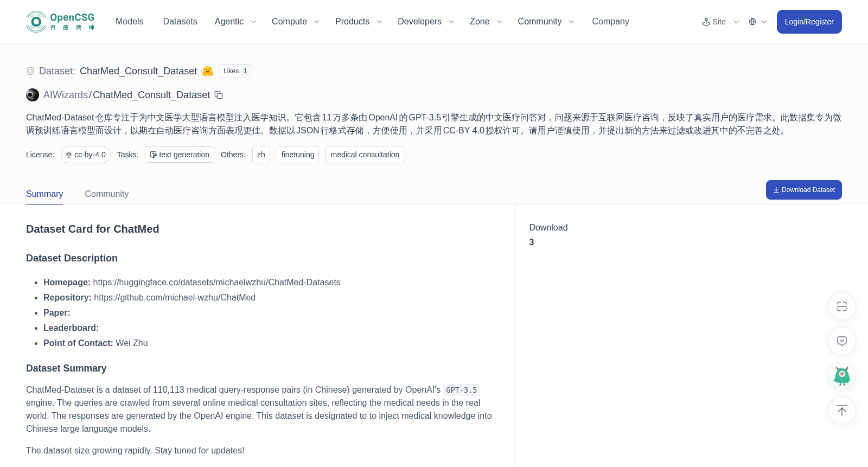This screenshot has height=467, width=868.
Task: Open the Site dropdown chevron
Action: click(736, 22)
